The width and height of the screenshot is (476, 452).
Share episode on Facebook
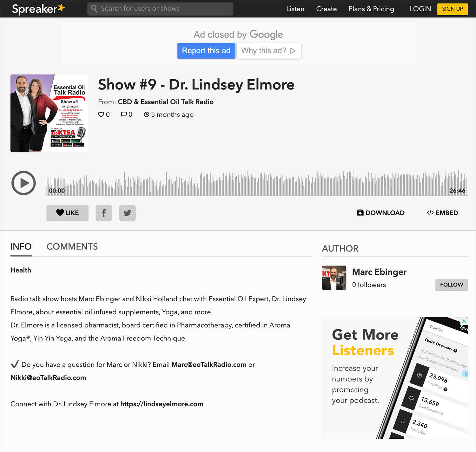[x=104, y=213]
